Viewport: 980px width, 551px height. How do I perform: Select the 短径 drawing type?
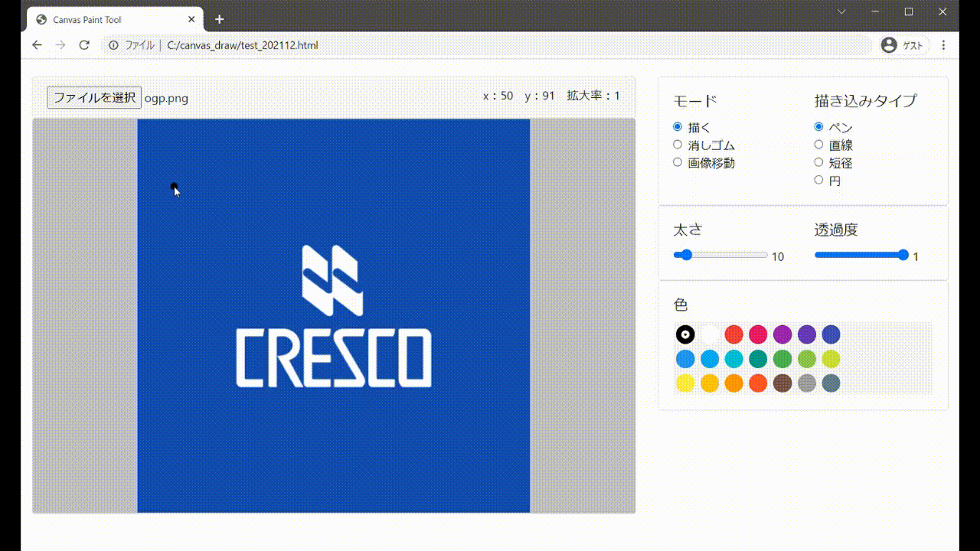click(x=818, y=162)
